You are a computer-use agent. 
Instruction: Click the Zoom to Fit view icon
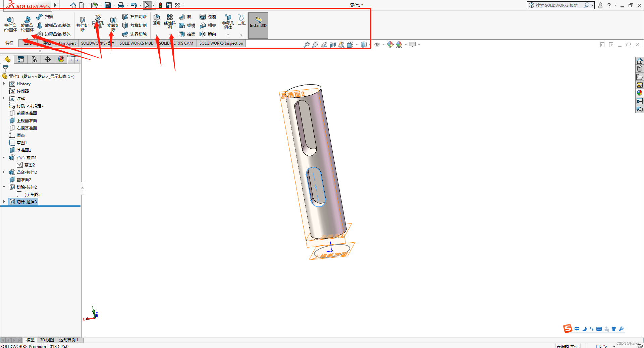pyautogui.click(x=306, y=45)
